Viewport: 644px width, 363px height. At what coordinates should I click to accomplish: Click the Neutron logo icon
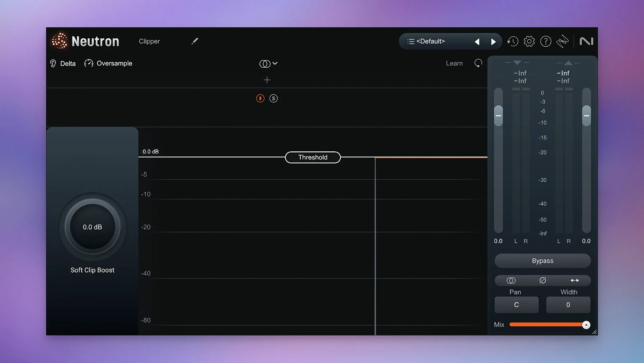point(59,41)
